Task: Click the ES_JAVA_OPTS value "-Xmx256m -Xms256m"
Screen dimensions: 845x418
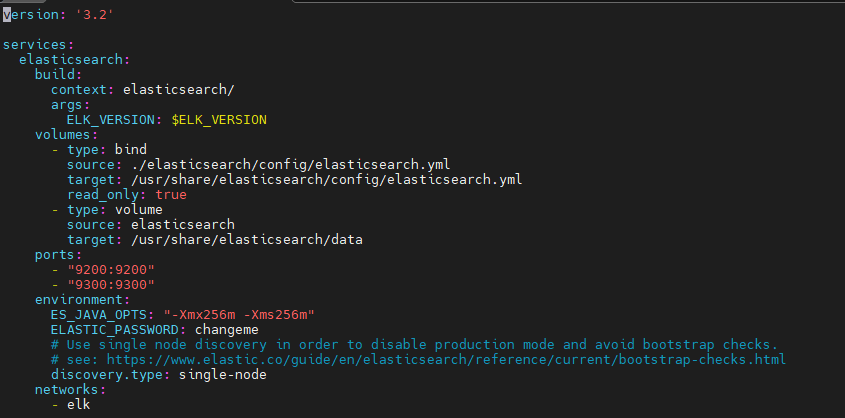Action: (x=239, y=315)
